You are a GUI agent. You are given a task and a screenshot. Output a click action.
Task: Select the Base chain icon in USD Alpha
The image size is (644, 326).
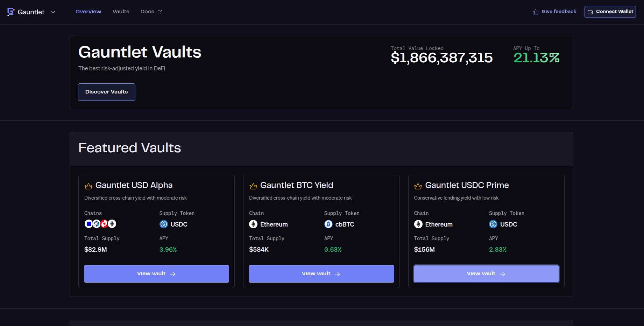[89, 224]
